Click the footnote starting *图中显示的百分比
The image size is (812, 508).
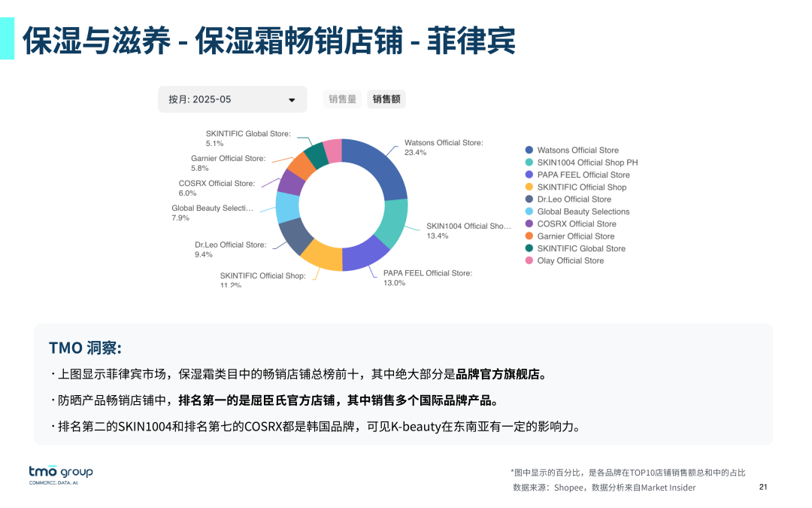tap(628, 472)
